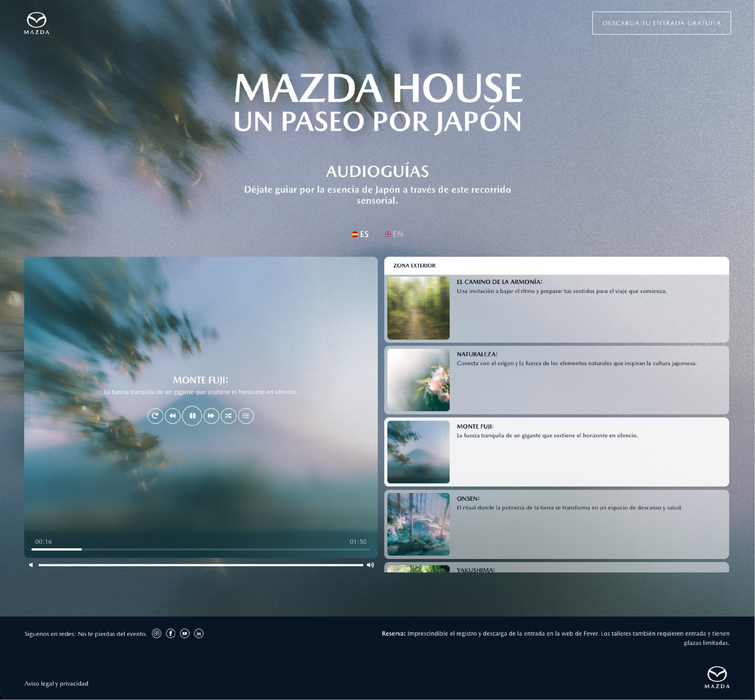Select the Naturaleza track title
The image size is (755, 700).
tap(477, 354)
